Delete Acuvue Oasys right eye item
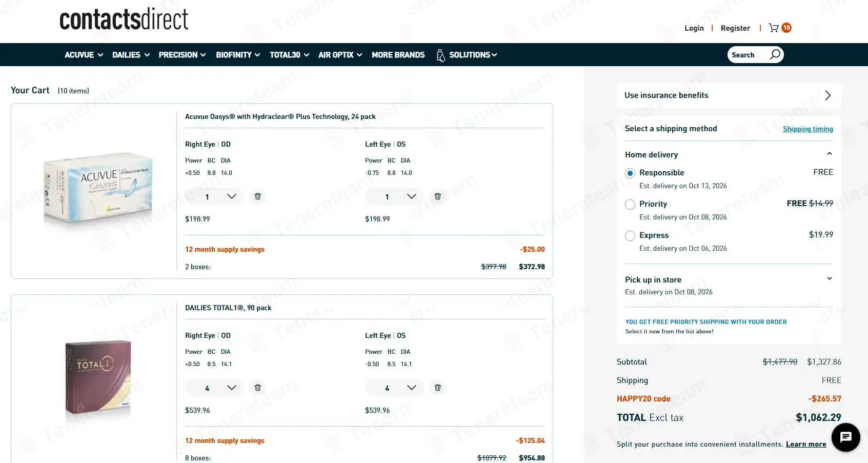Screen dimensions: 868x463 [258, 196]
